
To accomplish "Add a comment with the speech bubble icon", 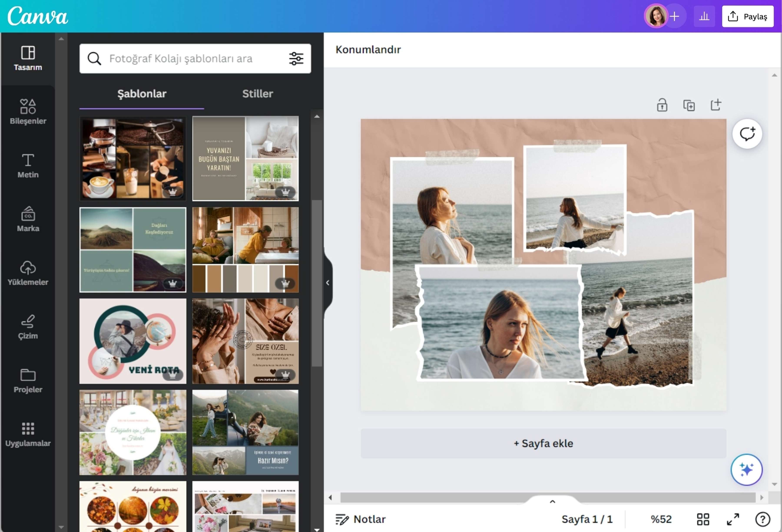I will click(747, 134).
